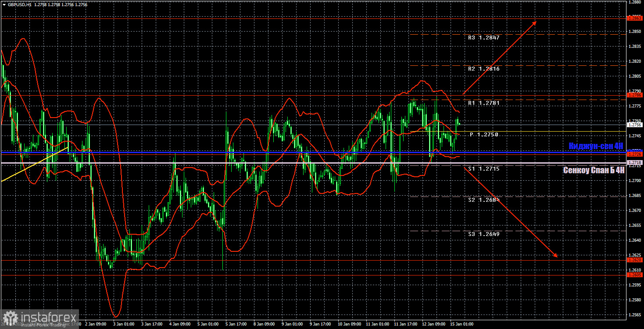Click the 4 Jan 09:00 time label

point(179,324)
